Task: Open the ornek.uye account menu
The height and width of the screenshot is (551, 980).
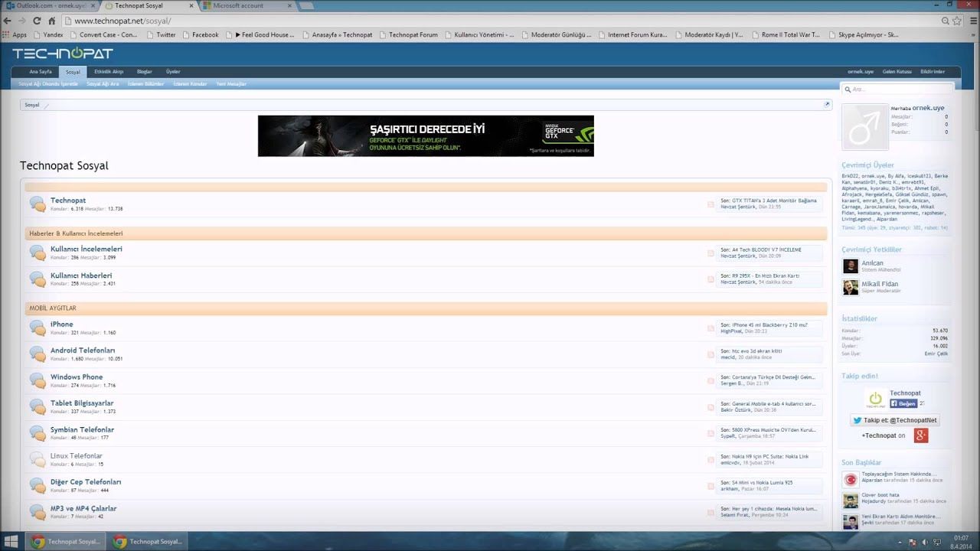Action: pyautogui.click(x=861, y=71)
